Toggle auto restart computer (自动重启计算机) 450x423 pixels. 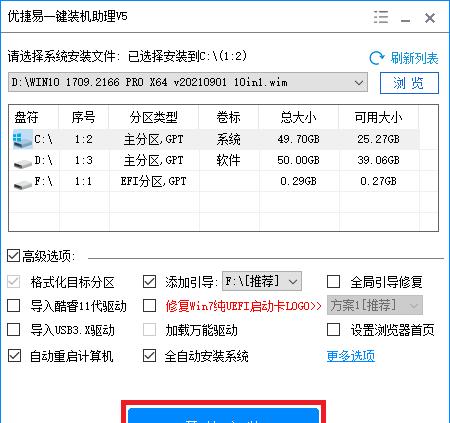[x=14, y=356]
